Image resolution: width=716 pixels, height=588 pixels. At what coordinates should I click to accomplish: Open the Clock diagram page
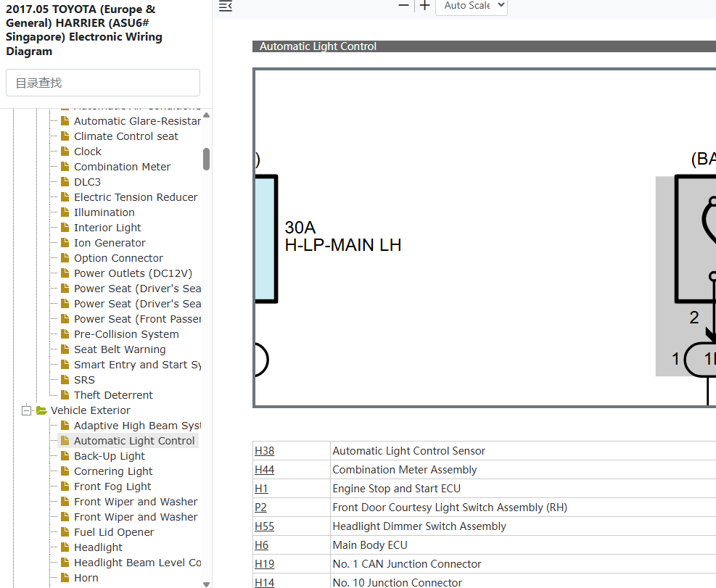pyautogui.click(x=88, y=152)
